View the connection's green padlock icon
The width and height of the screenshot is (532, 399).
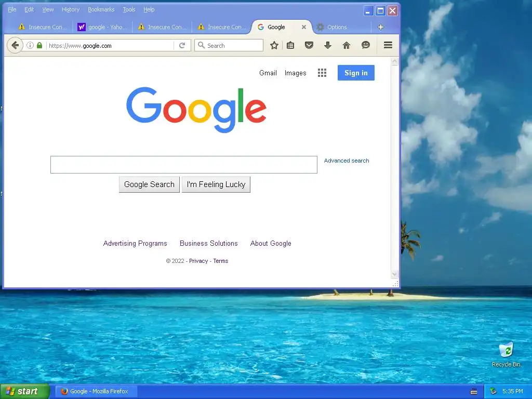pyautogui.click(x=39, y=45)
